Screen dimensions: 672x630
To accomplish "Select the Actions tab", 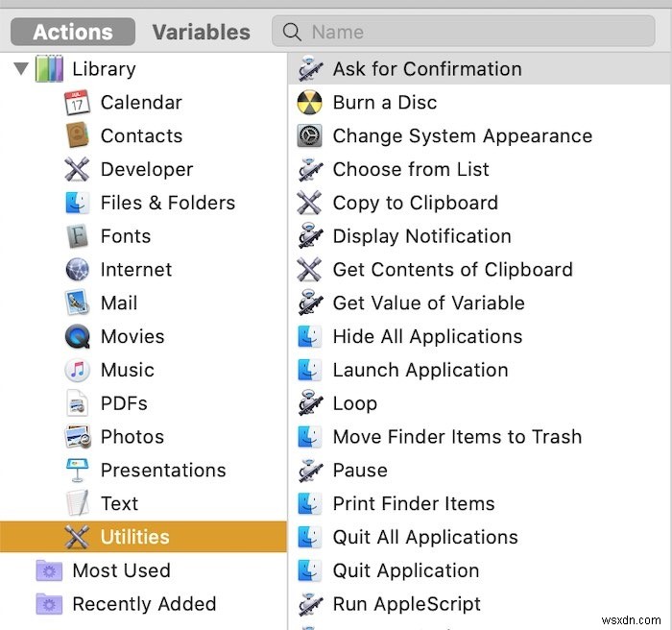I will coord(73,32).
